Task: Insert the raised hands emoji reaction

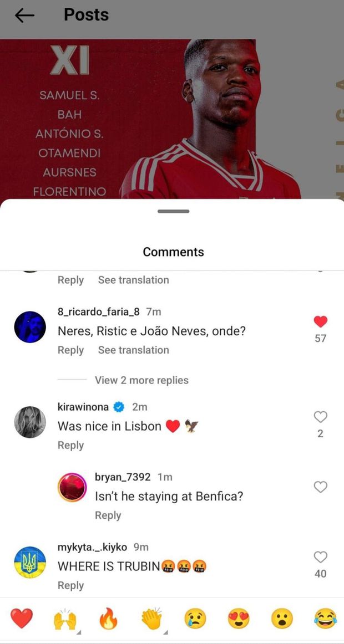Action: 65,619
